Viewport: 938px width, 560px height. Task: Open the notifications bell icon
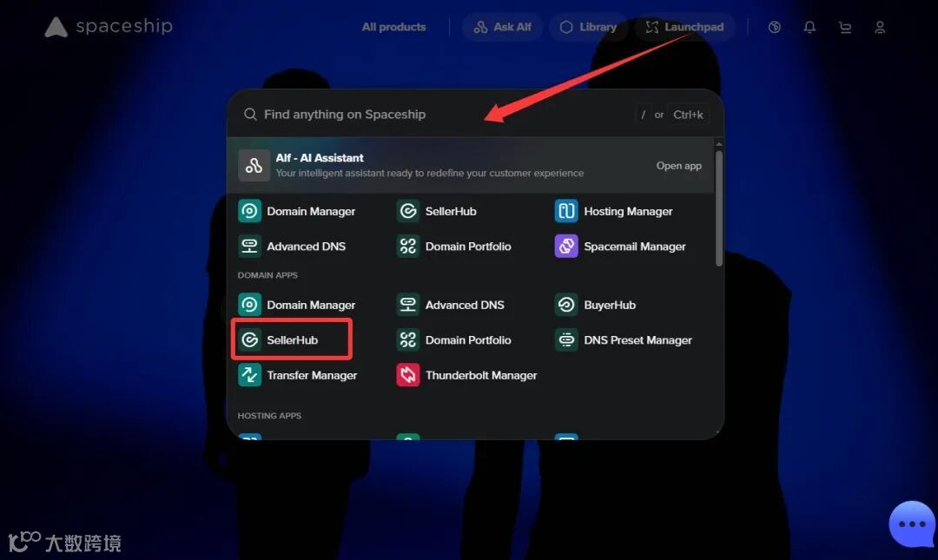click(x=809, y=27)
